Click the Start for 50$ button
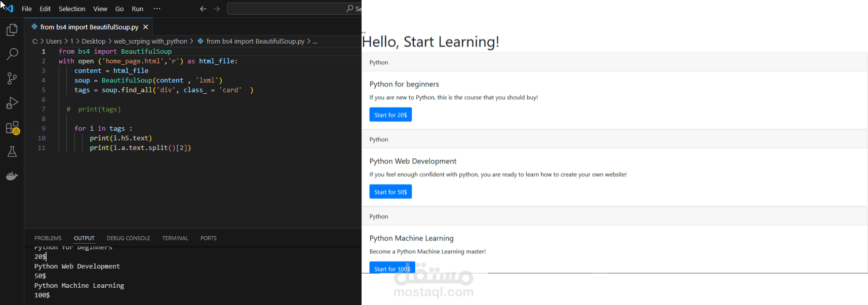 tap(390, 192)
